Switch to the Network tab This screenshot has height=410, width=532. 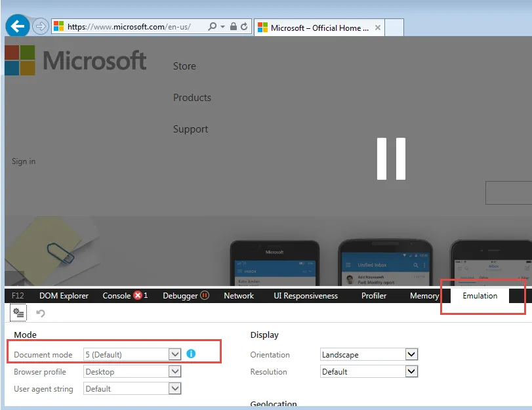click(x=239, y=296)
